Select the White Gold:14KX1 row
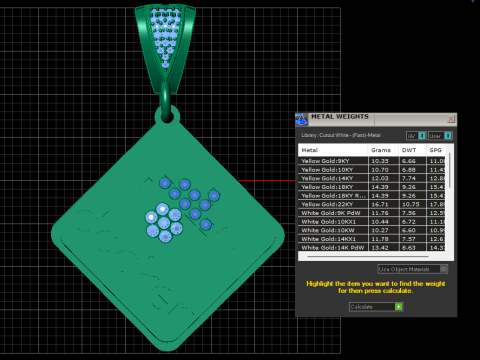This screenshot has width=480, height=360. coord(371,239)
